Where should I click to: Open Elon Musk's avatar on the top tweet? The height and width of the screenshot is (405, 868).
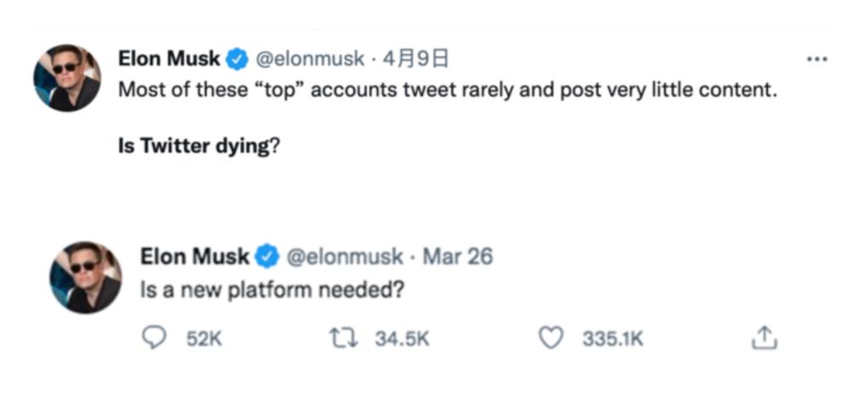point(67,78)
